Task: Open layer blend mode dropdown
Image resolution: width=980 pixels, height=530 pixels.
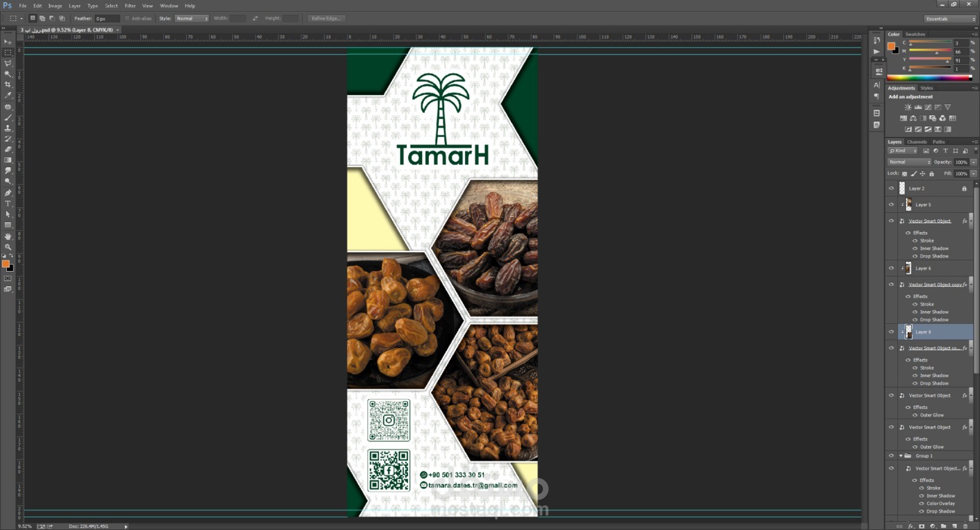Action: (x=909, y=162)
